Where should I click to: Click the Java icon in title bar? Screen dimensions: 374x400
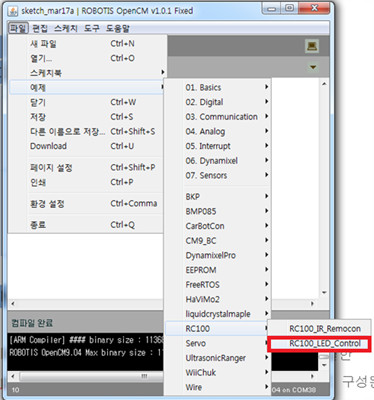click(x=13, y=11)
